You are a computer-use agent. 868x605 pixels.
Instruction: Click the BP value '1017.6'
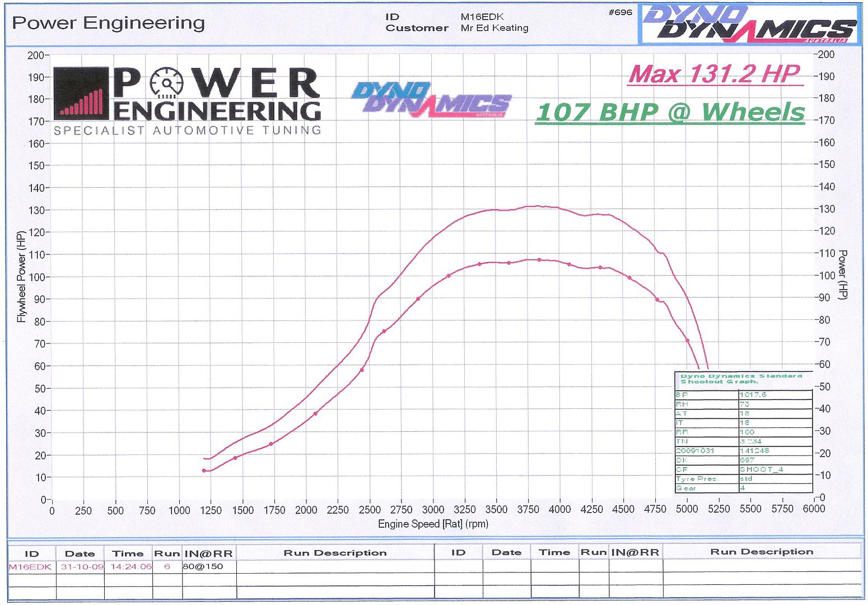click(753, 395)
